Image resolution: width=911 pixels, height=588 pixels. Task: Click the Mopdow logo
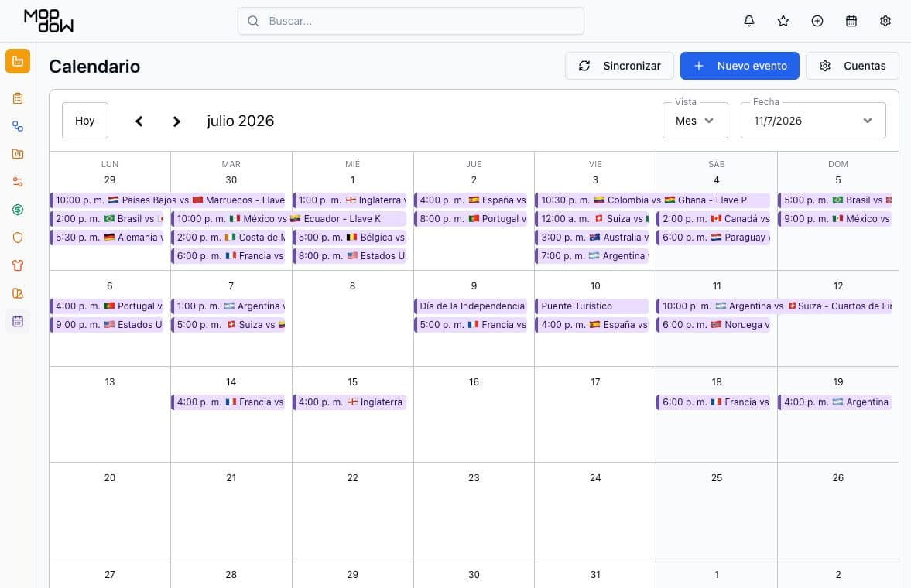pos(49,21)
